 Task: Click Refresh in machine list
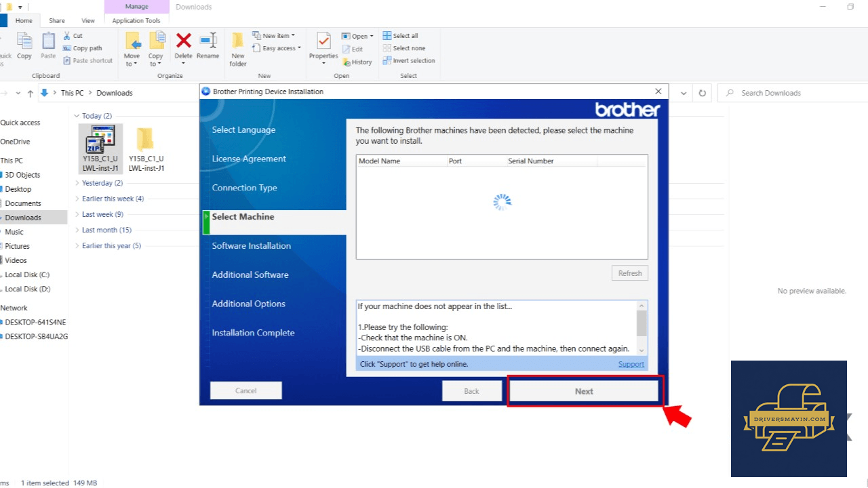coord(630,273)
